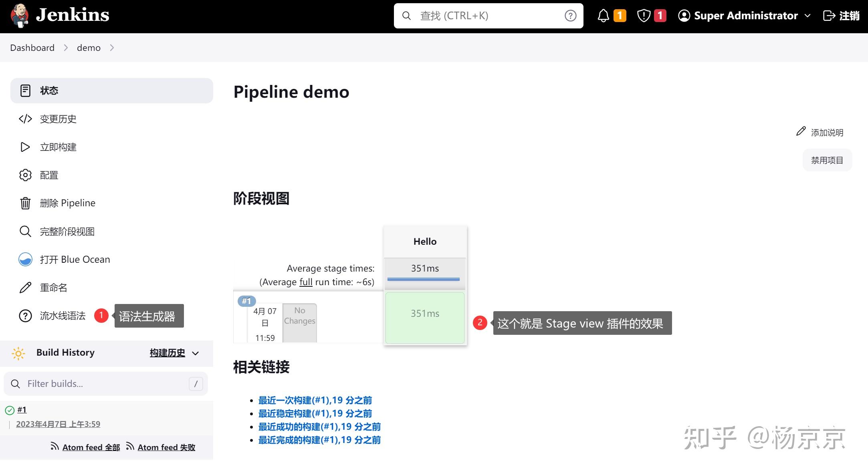Expand the Build History chevron

click(x=195, y=354)
